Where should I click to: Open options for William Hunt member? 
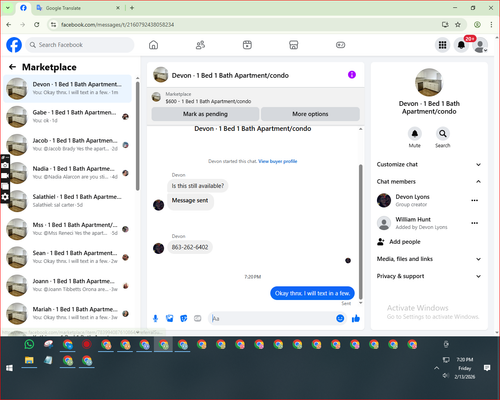coord(475,223)
